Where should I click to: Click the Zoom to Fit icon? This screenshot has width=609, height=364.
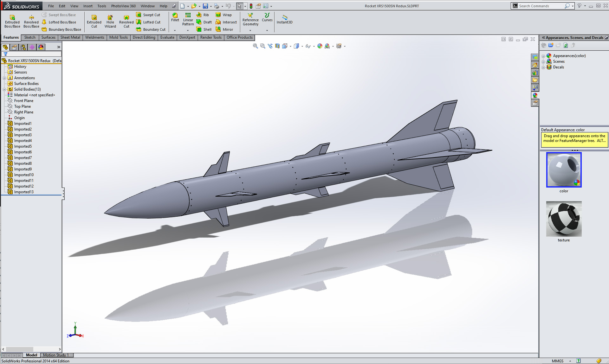coord(255,46)
